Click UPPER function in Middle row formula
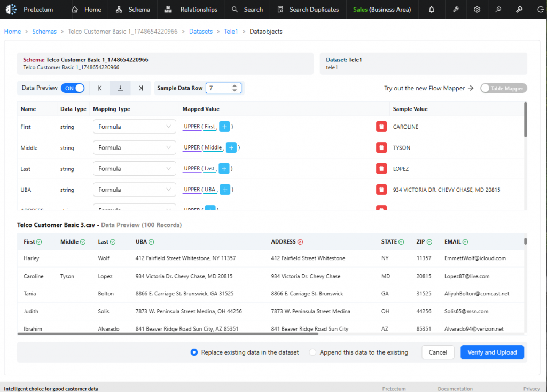The height and width of the screenshot is (392, 547). (x=192, y=147)
